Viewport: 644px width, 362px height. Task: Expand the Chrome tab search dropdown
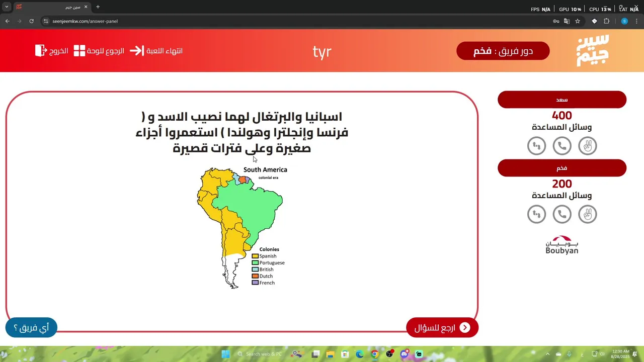click(x=7, y=7)
